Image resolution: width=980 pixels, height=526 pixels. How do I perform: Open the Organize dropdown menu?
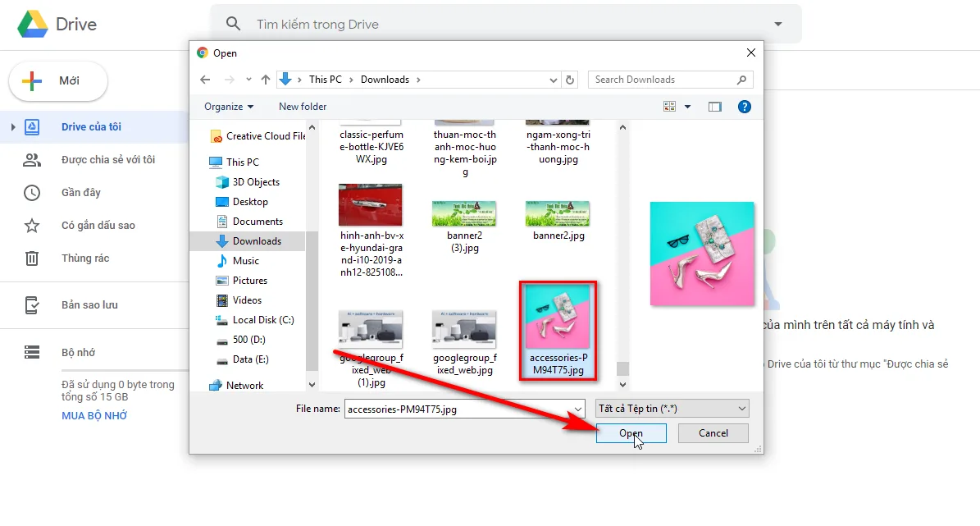(229, 107)
